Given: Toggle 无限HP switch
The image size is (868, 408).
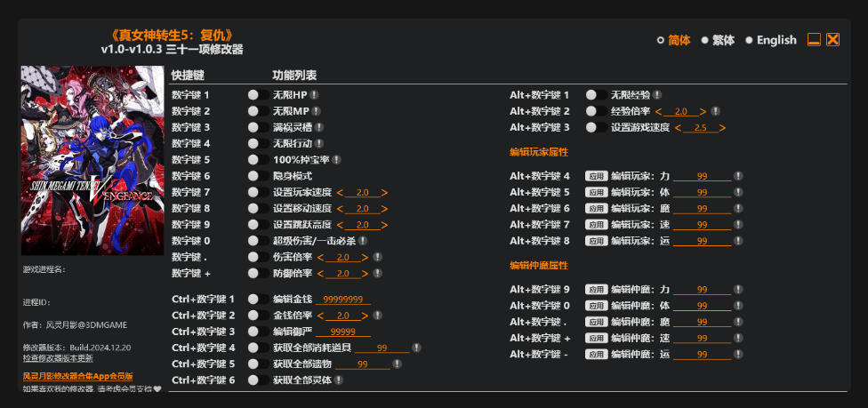Looking at the screenshot, I should coord(258,94).
